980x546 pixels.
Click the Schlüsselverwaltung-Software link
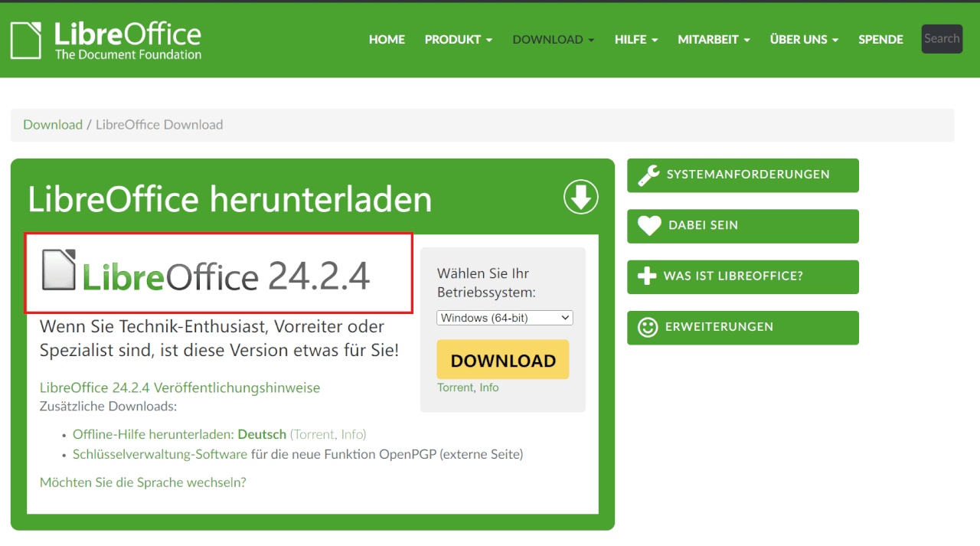(160, 454)
